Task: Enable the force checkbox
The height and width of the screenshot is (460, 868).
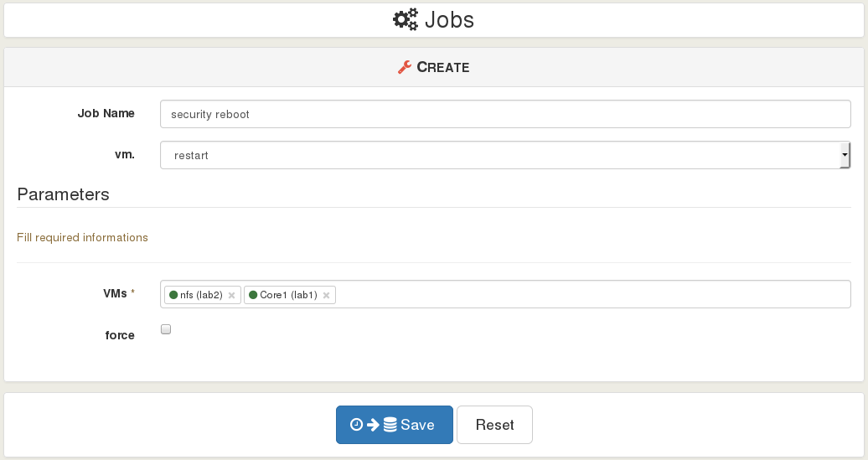Action: pyautogui.click(x=166, y=329)
